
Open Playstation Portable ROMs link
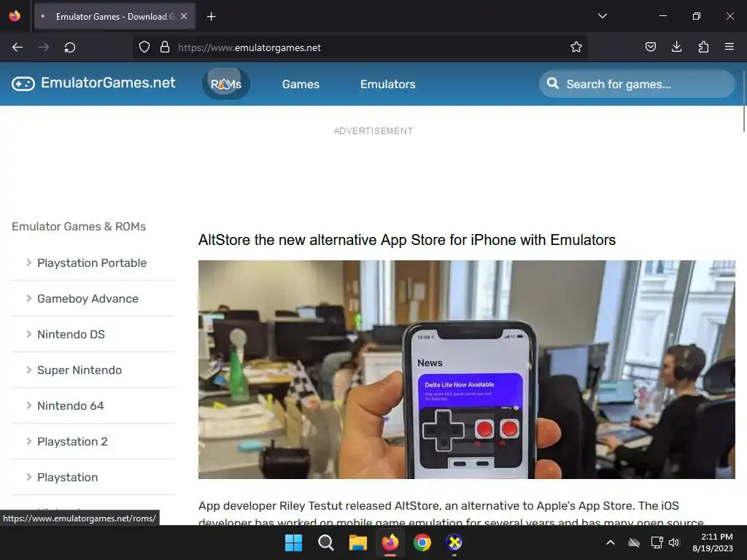92,262
